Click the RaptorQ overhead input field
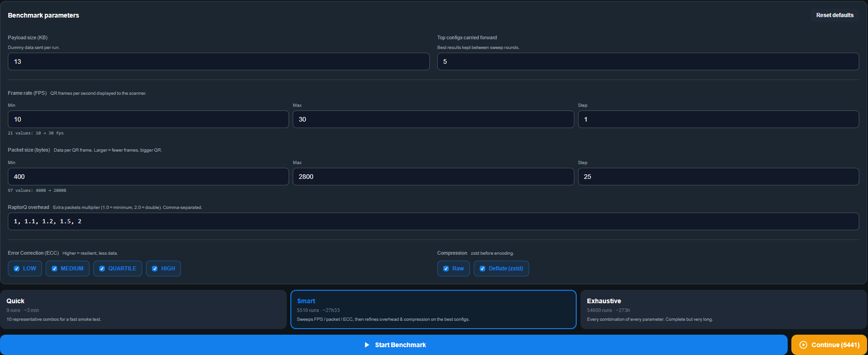This screenshot has height=355, width=868. [434, 221]
